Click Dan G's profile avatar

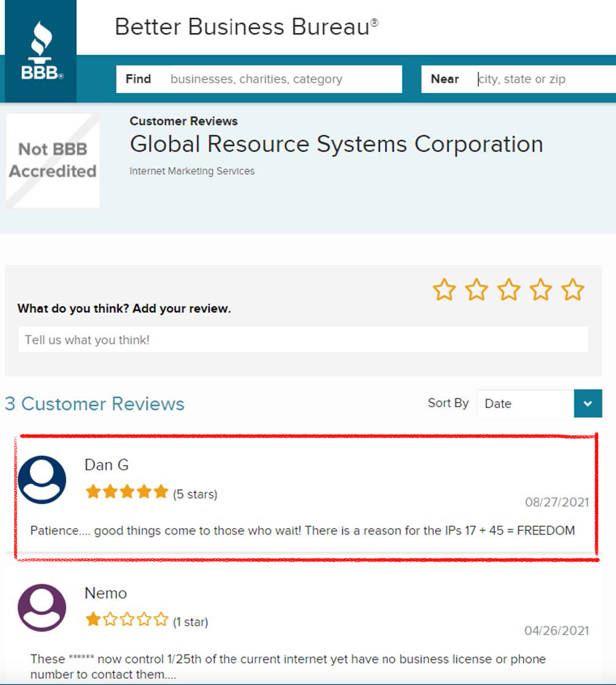point(42,480)
